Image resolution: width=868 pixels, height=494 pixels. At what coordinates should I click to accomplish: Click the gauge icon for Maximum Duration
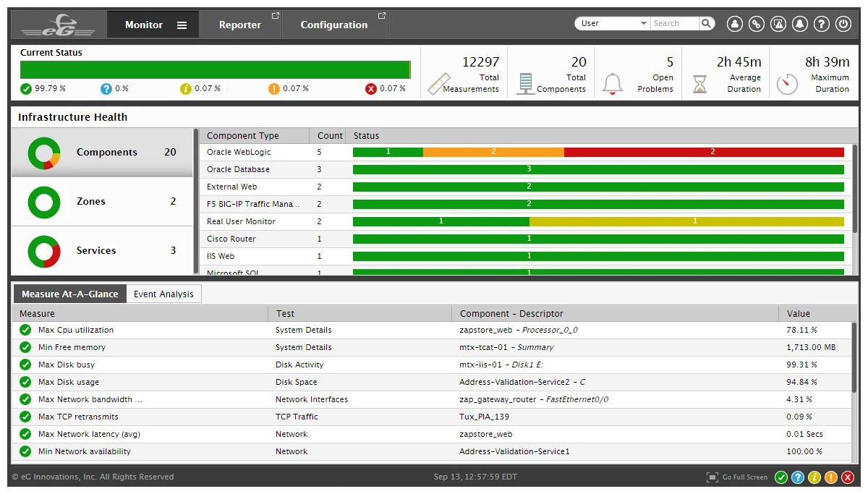pyautogui.click(x=787, y=84)
